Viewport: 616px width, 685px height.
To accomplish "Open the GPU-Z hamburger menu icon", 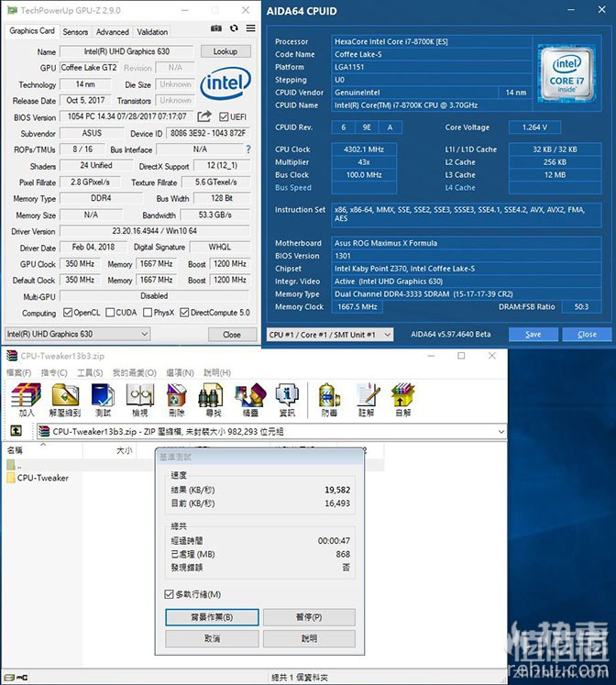I will point(250,28).
